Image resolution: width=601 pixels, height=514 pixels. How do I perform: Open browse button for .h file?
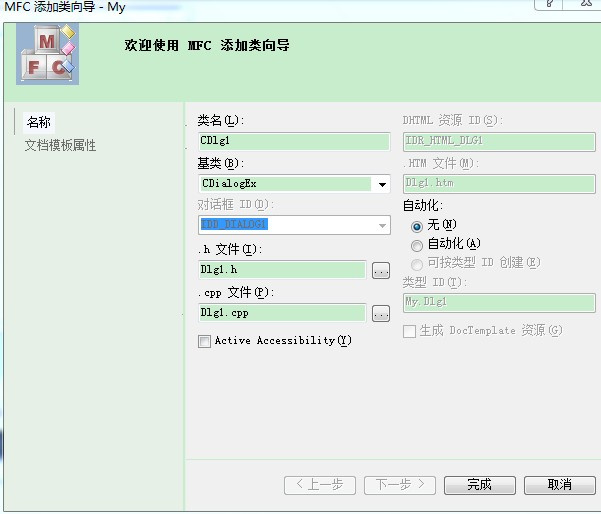[x=381, y=271]
